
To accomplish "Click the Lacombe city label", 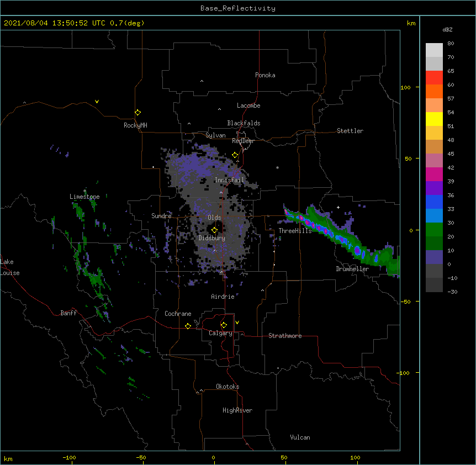I will point(248,105).
